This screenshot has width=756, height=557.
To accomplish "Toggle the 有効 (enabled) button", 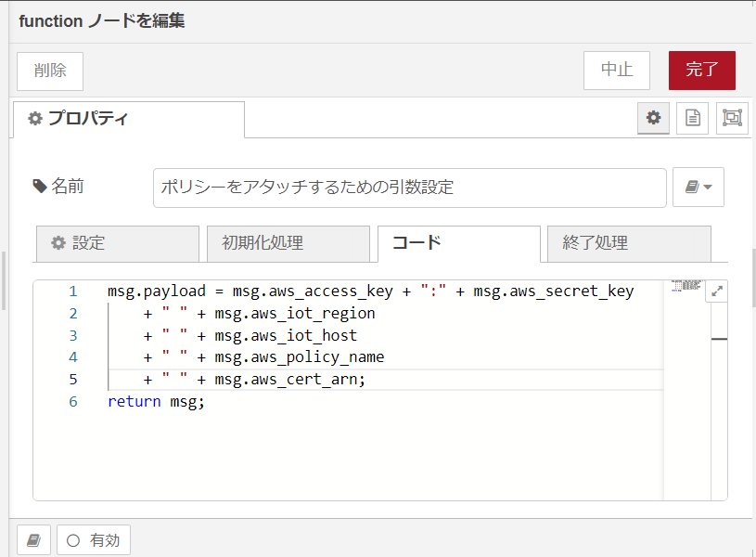I will 94,540.
